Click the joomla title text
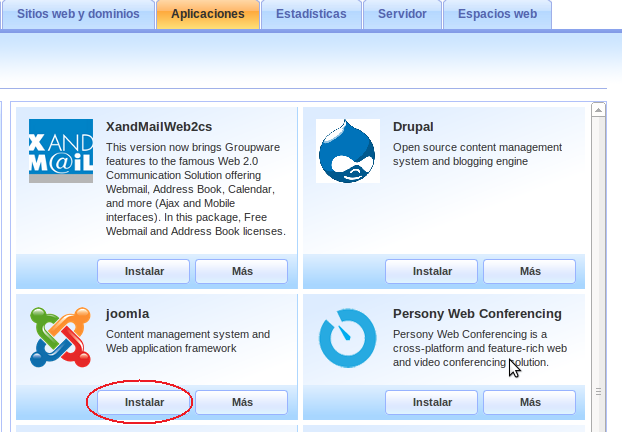The height and width of the screenshot is (432, 622). pos(127,314)
